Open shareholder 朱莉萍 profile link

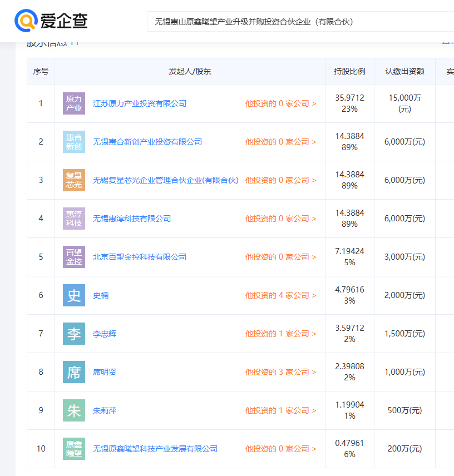click(x=105, y=410)
